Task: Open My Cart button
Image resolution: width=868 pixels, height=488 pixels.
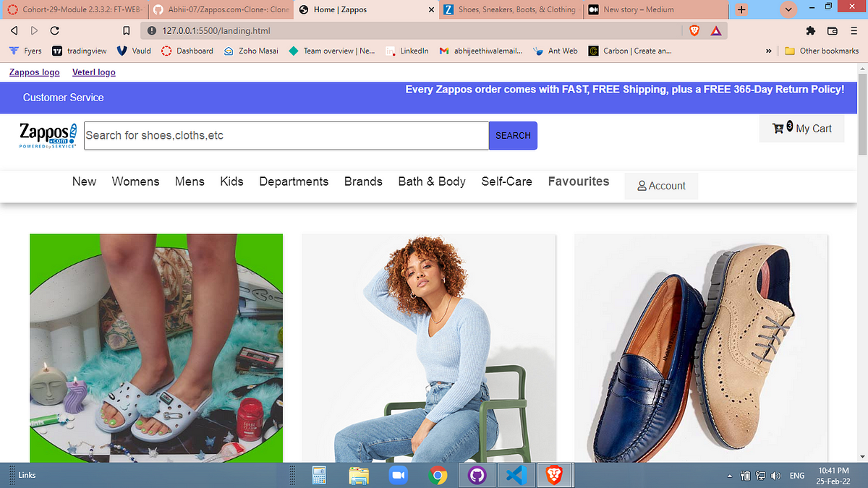Action: click(801, 129)
